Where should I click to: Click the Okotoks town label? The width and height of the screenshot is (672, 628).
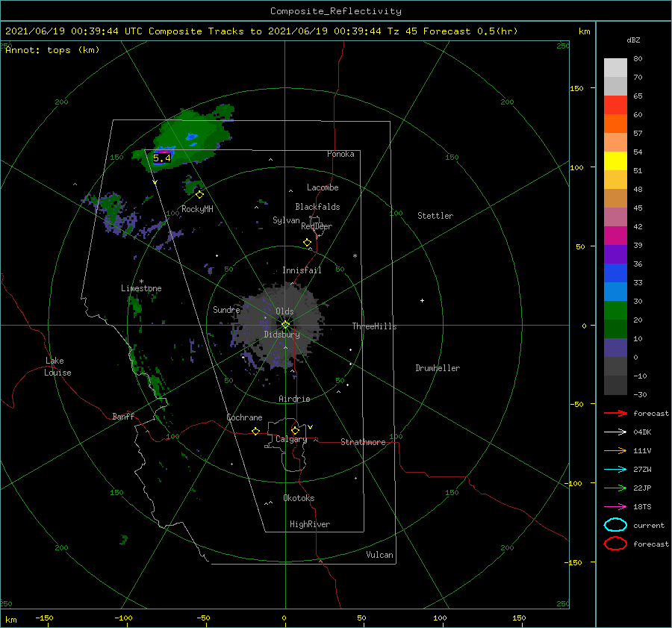tap(299, 498)
